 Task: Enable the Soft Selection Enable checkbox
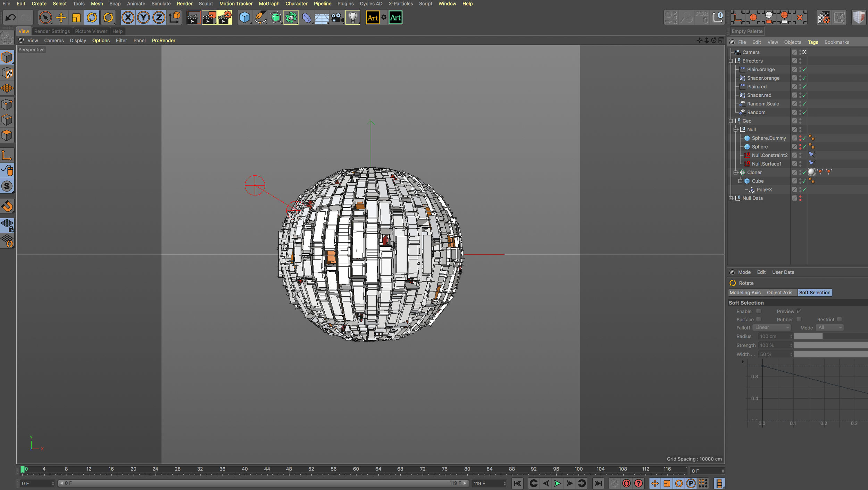click(x=759, y=311)
